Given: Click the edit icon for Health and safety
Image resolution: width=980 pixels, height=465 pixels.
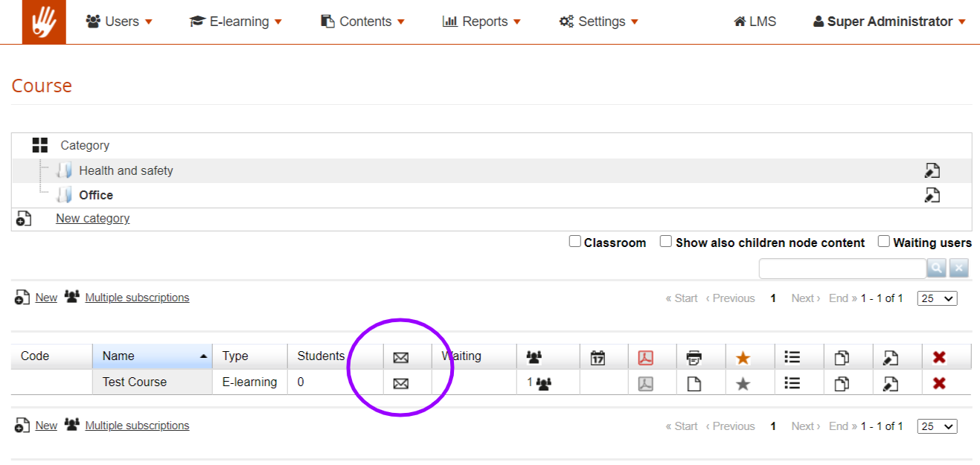Looking at the screenshot, I should 932,170.
